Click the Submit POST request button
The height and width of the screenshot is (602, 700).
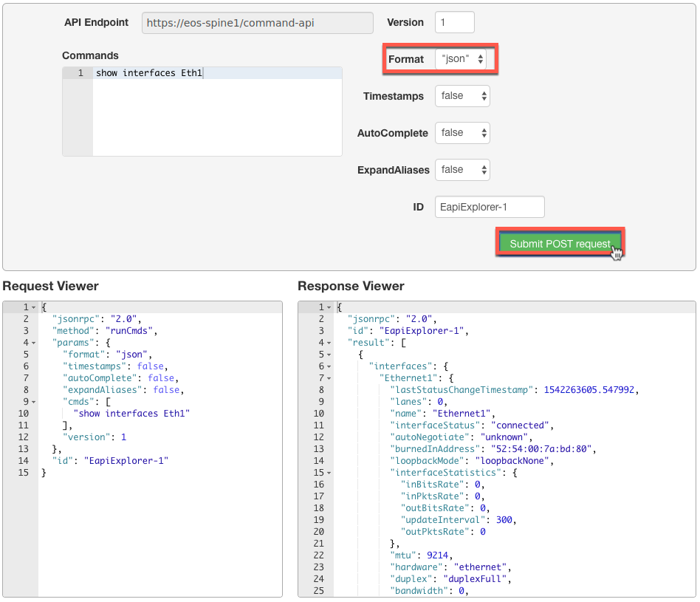click(560, 244)
